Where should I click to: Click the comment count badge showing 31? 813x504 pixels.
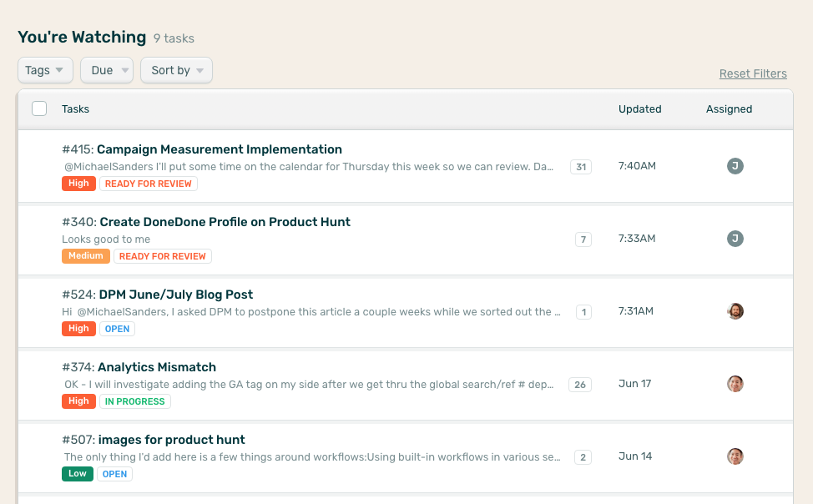(x=580, y=166)
